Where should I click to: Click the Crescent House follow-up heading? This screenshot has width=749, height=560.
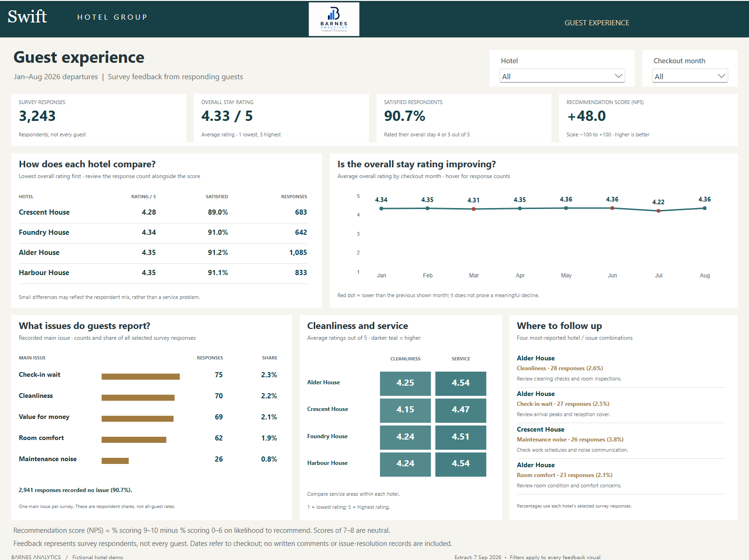(x=540, y=429)
